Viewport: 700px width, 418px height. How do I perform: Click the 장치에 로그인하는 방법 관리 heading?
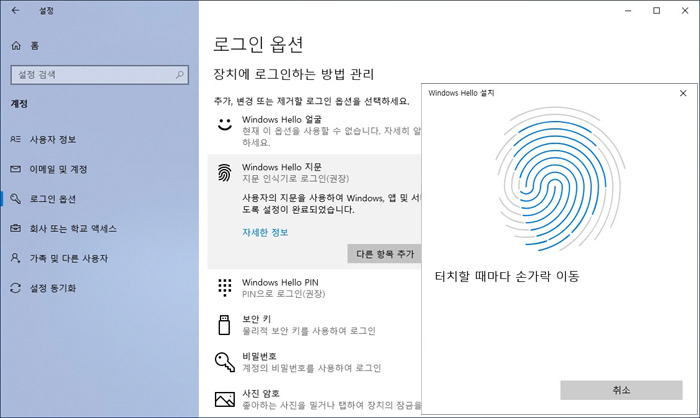click(294, 74)
